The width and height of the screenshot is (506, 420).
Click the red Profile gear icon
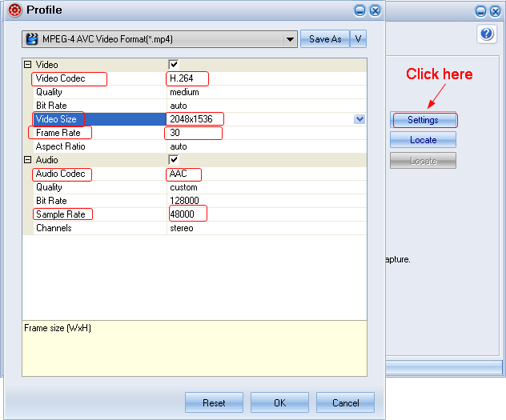(15, 10)
